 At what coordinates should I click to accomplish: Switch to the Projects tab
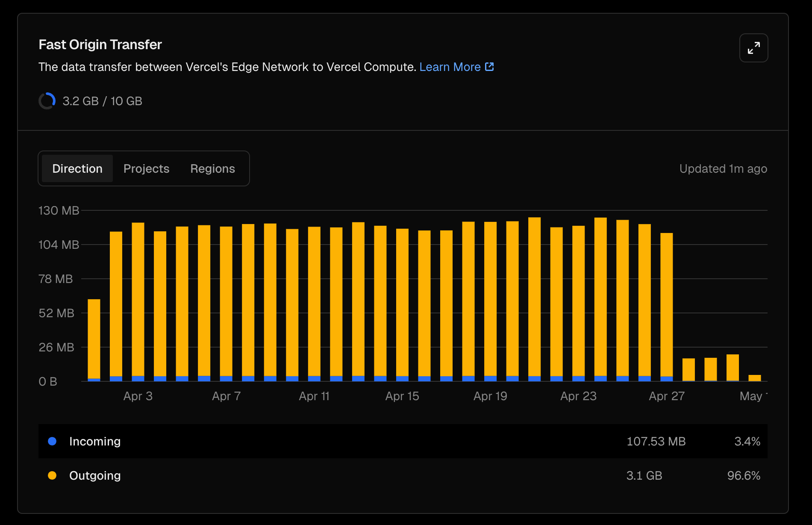(x=146, y=168)
